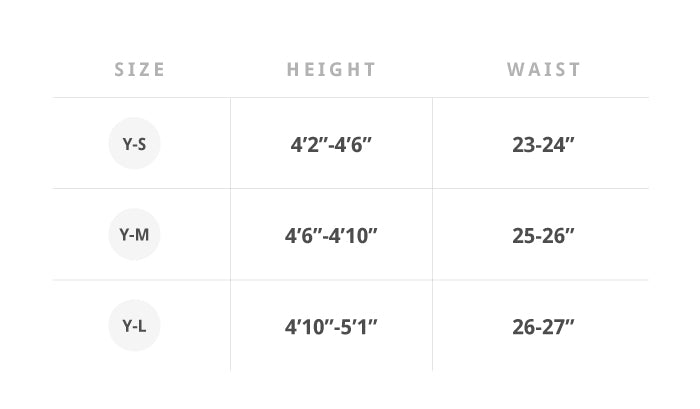Screen dimensions: 700x409
Task: Click the divider line below the headers
Action: 350,97
